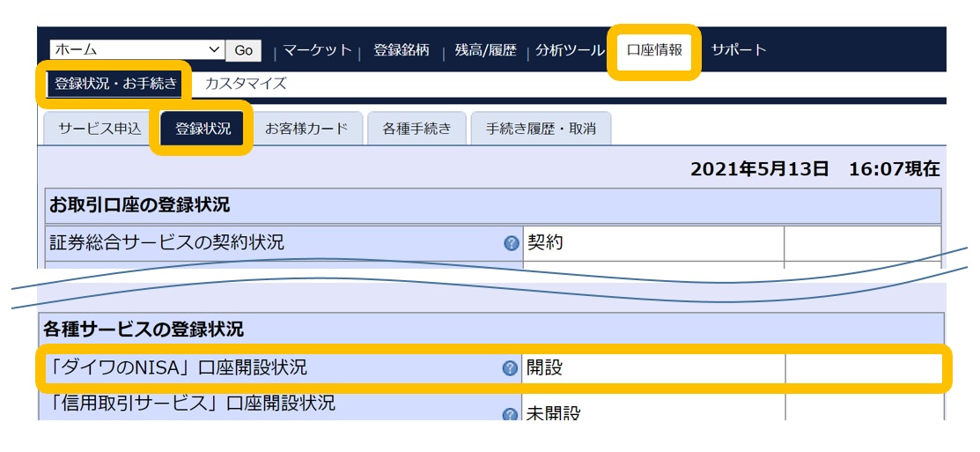This screenshot has height=452, width=980.
Task: Switch to the 登録状況 tab
Action: pos(203,129)
